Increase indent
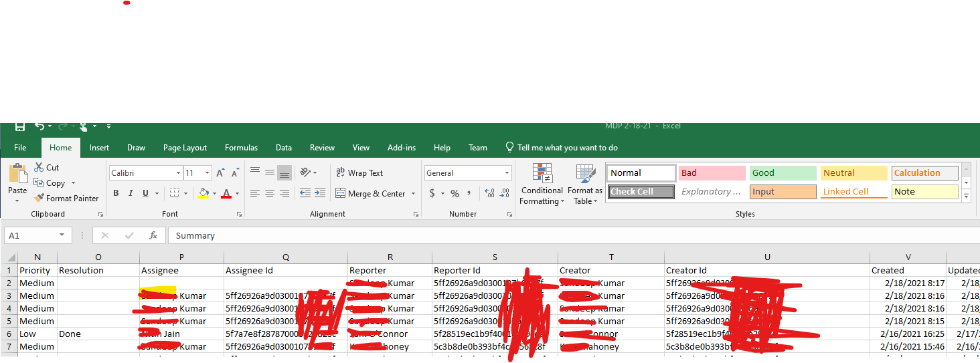 [x=320, y=193]
